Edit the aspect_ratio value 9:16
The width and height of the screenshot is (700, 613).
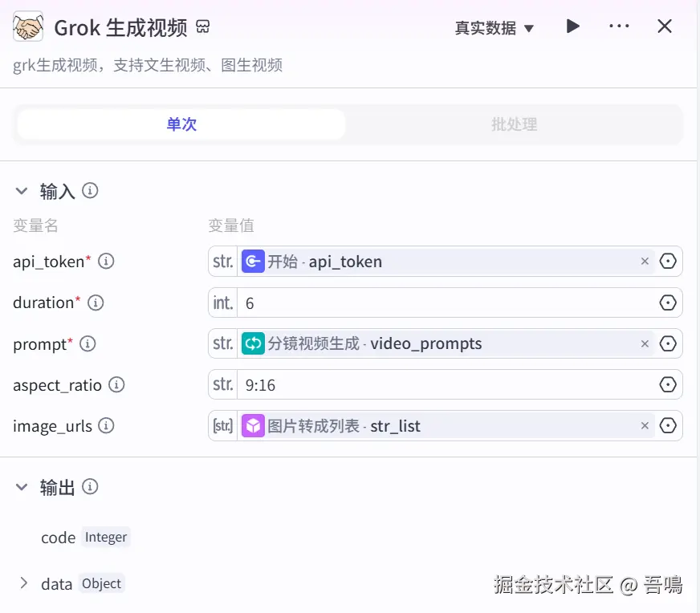(446, 384)
